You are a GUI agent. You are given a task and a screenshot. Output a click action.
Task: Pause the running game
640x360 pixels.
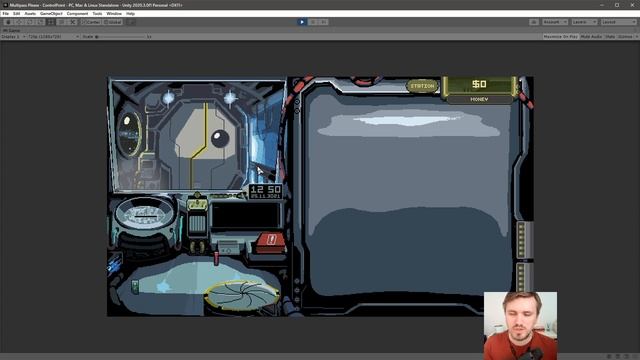(x=313, y=22)
